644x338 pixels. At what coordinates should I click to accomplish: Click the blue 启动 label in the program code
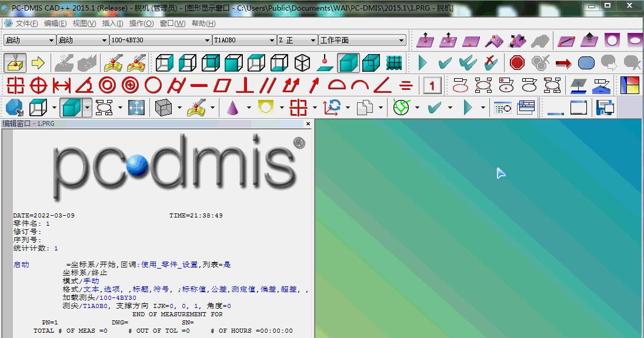coord(21,265)
